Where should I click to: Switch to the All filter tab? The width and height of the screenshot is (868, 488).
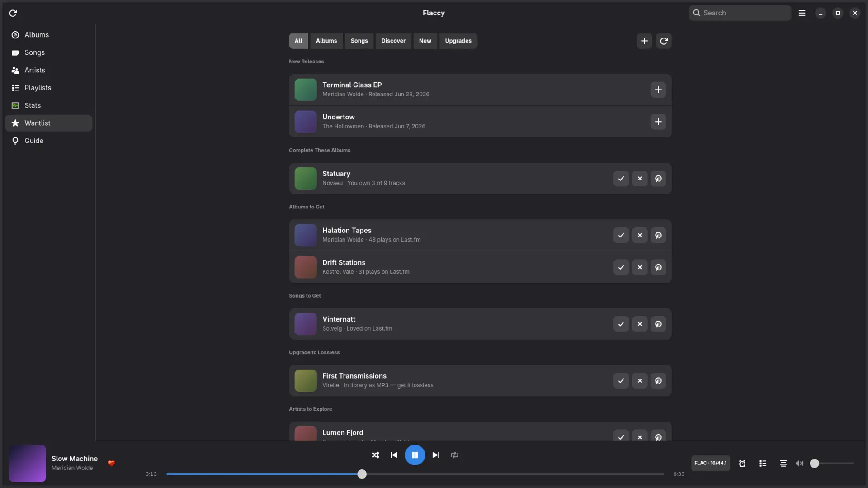pos(298,41)
